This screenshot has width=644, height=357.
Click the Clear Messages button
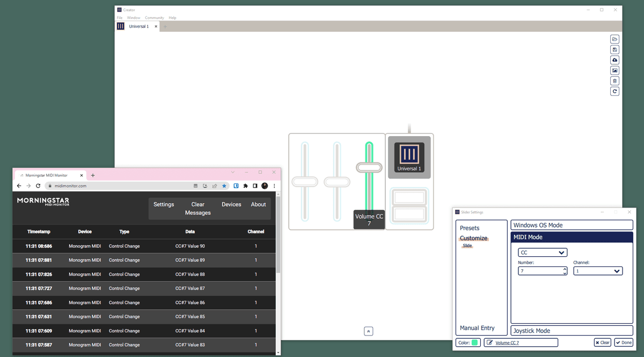[x=197, y=209]
